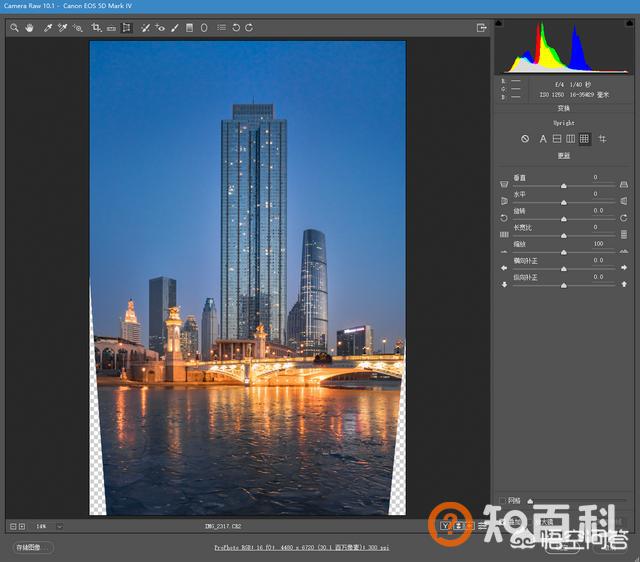Screen dimensions: 640x562
Task: Click left arrow icon of horizontal offset slider
Action: click(504, 268)
